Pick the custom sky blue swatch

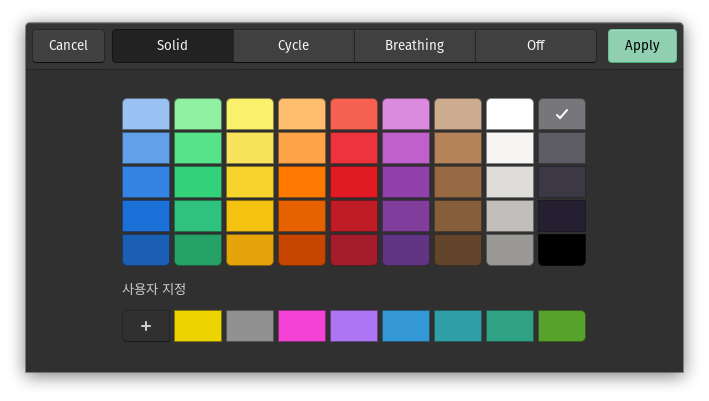tap(406, 326)
